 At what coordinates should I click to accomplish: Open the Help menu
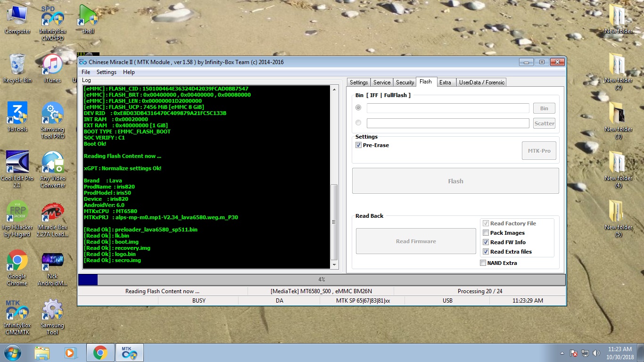129,72
